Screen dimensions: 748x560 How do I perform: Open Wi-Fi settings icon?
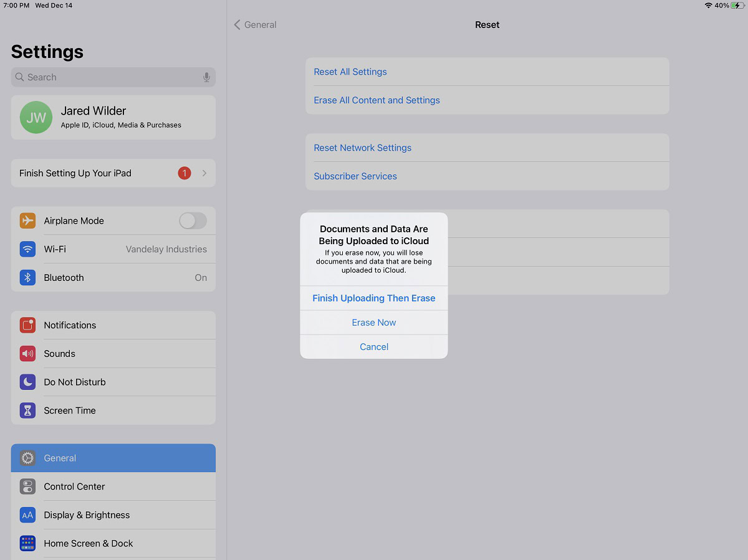coord(27,249)
